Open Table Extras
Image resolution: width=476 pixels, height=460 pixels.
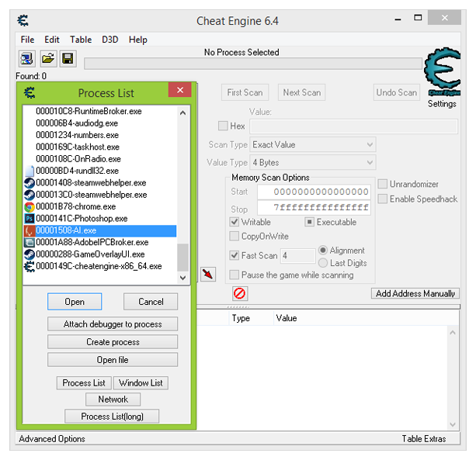[x=424, y=438]
